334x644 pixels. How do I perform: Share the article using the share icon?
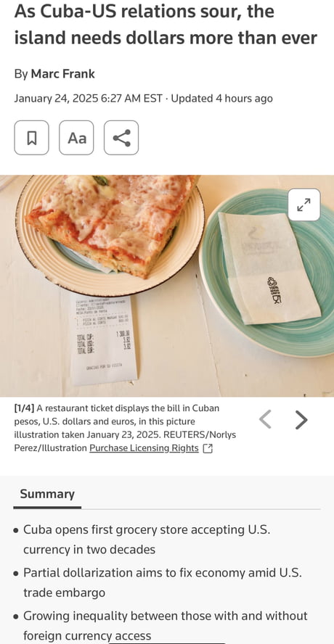[x=121, y=138]
